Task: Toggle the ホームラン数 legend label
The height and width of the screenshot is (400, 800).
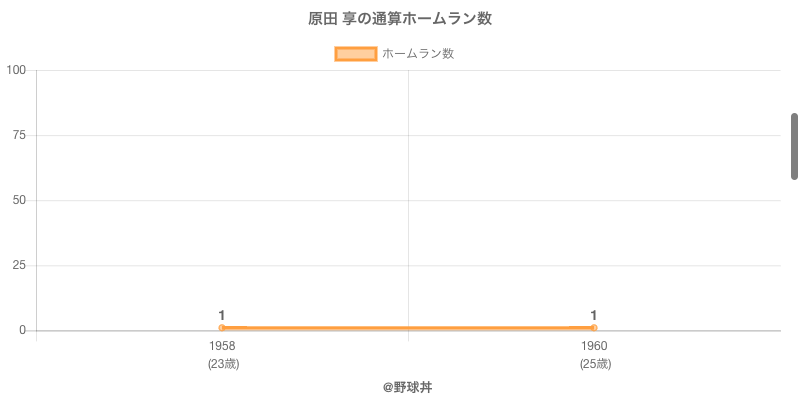Action: tap(418, 54)
